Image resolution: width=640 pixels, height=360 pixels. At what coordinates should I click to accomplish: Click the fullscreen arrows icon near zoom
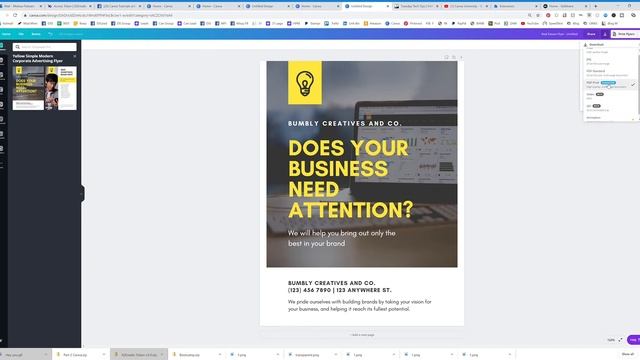(620, 340)
